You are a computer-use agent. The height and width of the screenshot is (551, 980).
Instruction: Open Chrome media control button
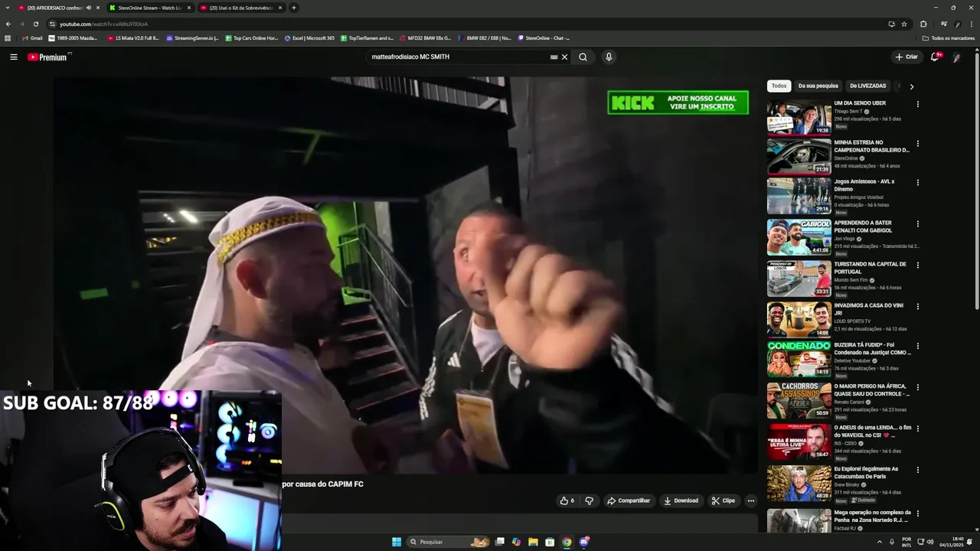tap(944, 24)
